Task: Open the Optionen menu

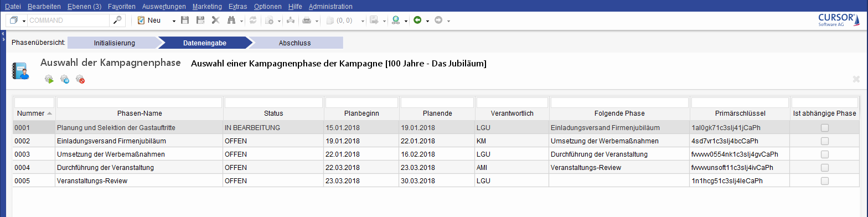Action: pos(268,7)
